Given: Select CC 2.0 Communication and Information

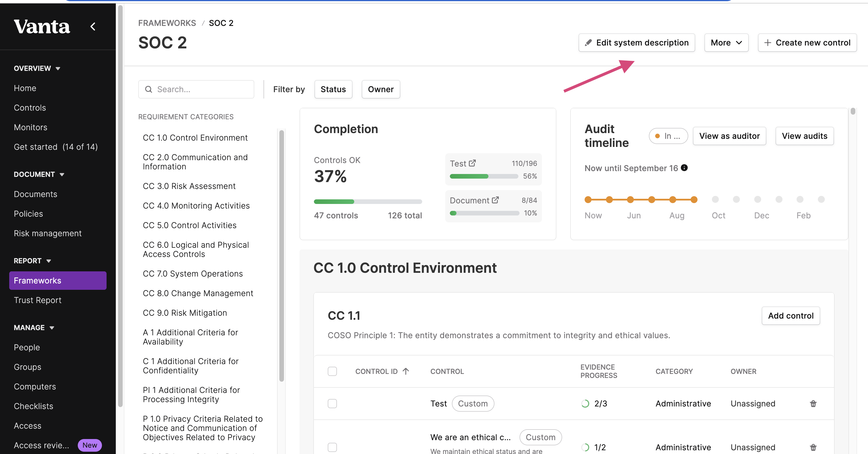Looking at the screenshot, I should coord(195,162).
